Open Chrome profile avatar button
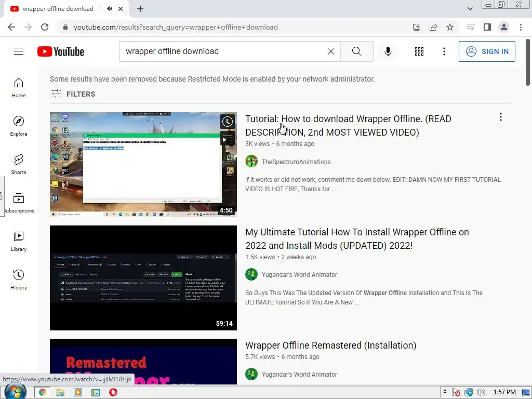Viewport: 532px width, 399px height. 503,27
